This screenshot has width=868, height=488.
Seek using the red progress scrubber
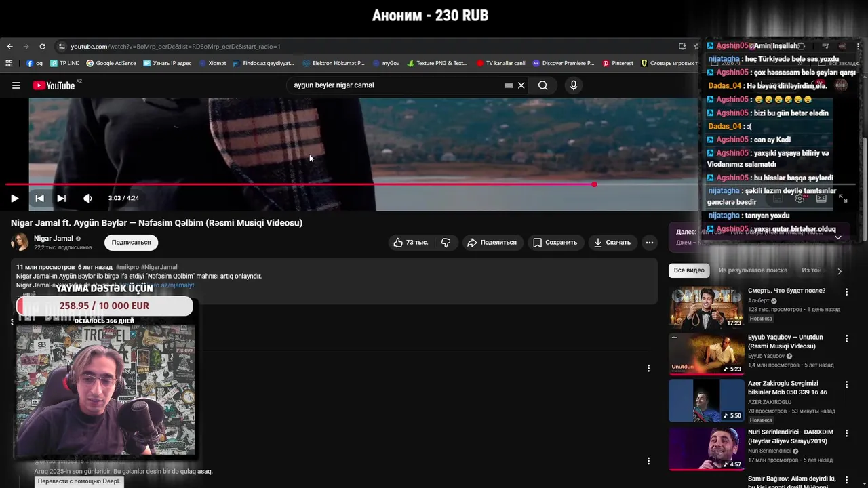point(594,184)
